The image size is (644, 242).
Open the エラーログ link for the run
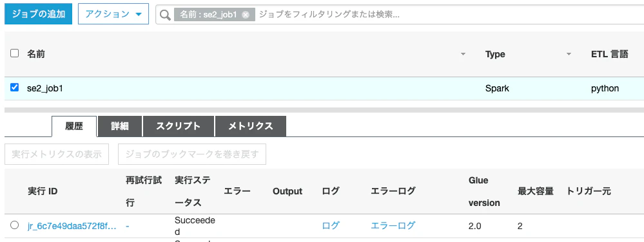(x=393, y=225)
